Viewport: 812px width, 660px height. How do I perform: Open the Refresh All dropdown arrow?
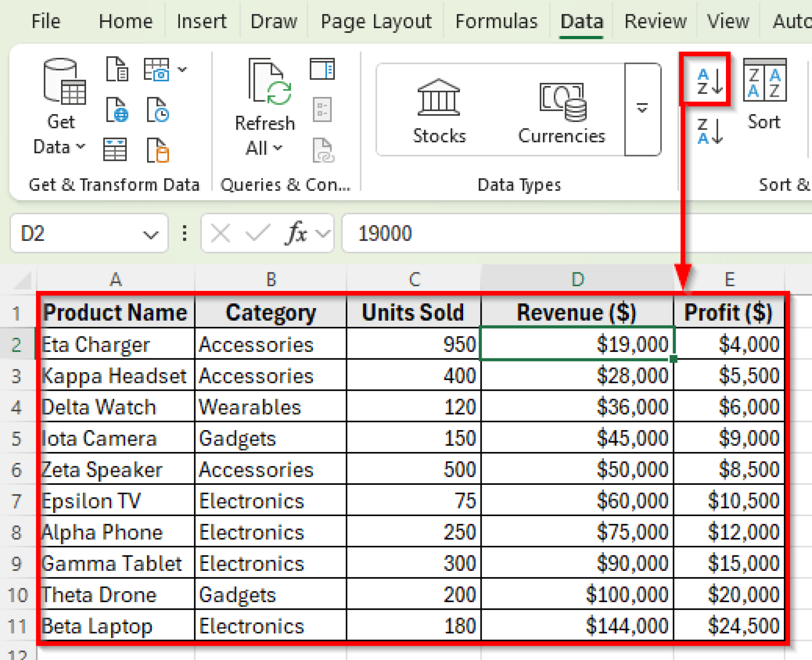[x=277, y=149]
